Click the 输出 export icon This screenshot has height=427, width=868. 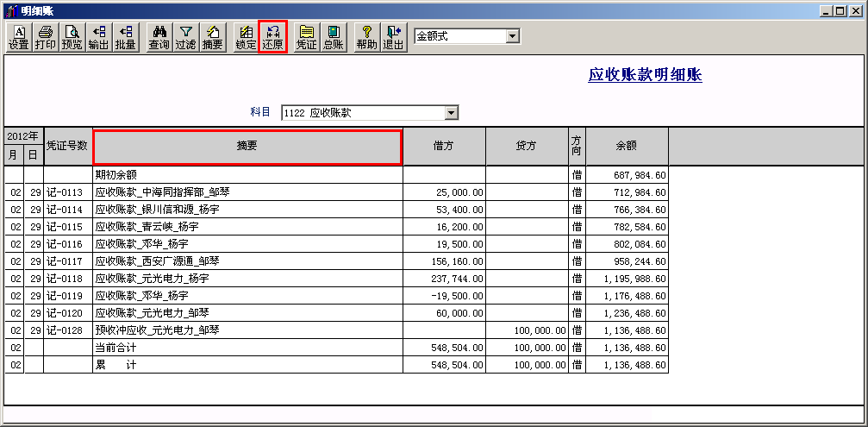click(x=98, y=38)
